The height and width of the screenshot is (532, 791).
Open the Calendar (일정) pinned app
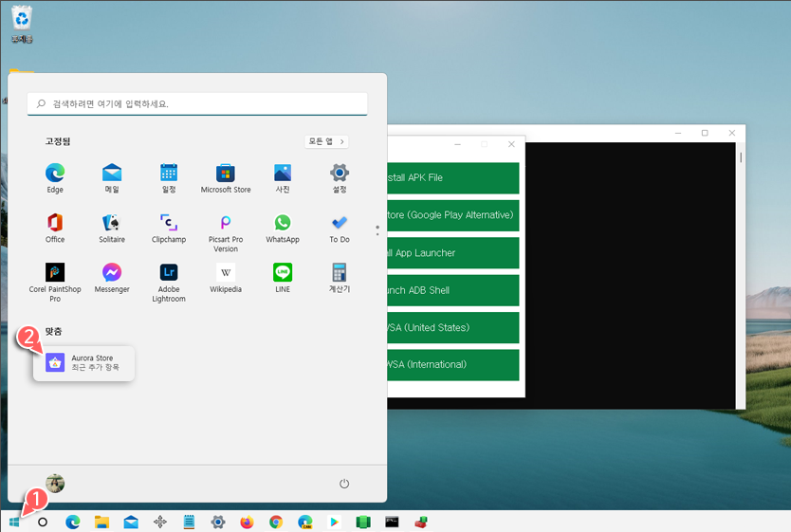(x=169, y=178)
